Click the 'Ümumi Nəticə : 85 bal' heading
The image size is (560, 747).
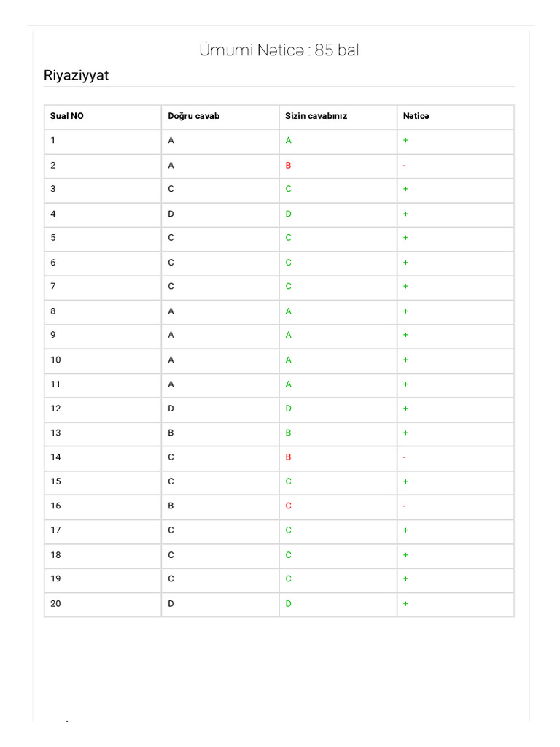coord(279,50)
